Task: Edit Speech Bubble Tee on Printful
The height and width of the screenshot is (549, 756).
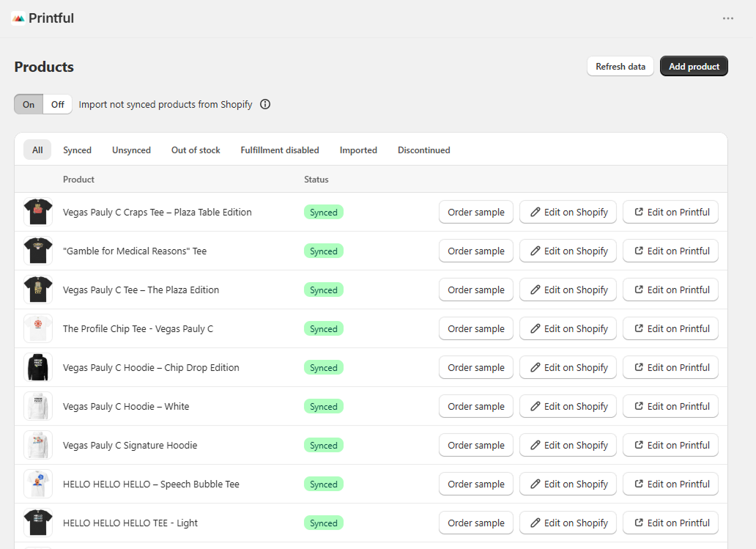Action: coord(671,484)
